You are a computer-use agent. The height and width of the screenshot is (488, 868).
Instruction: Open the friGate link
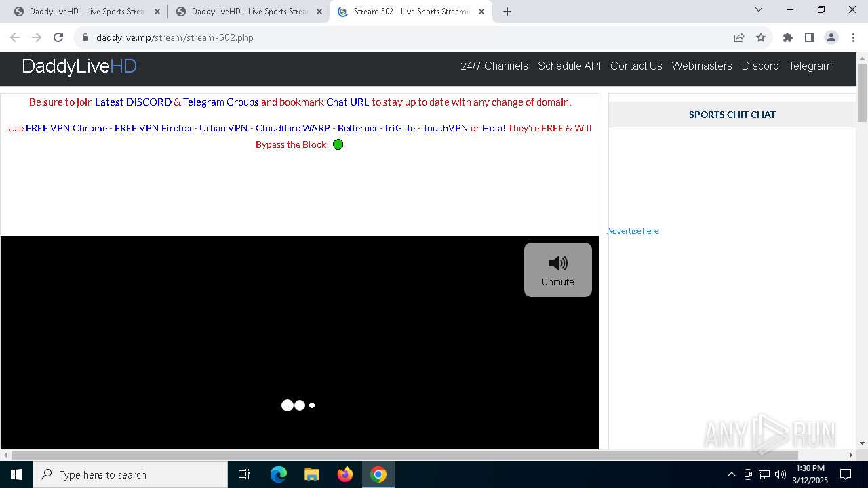tap(400, 128)
